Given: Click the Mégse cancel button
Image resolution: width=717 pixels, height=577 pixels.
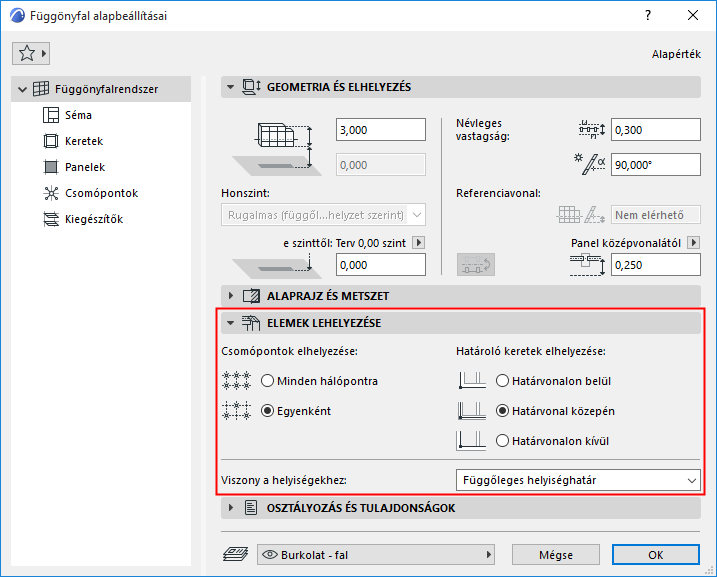Looking at the screenshot, I should 556,555.
